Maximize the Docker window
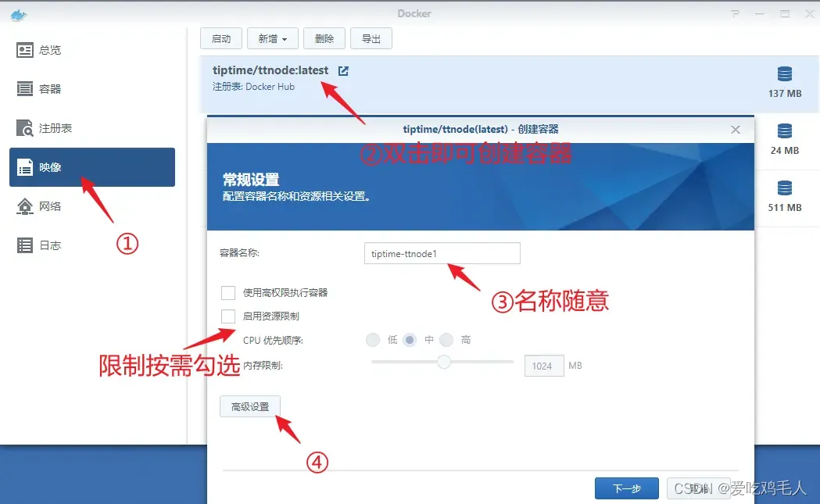The height and width of the screenshot is (504, 820). pyautogui.click(x=785, y=14)
